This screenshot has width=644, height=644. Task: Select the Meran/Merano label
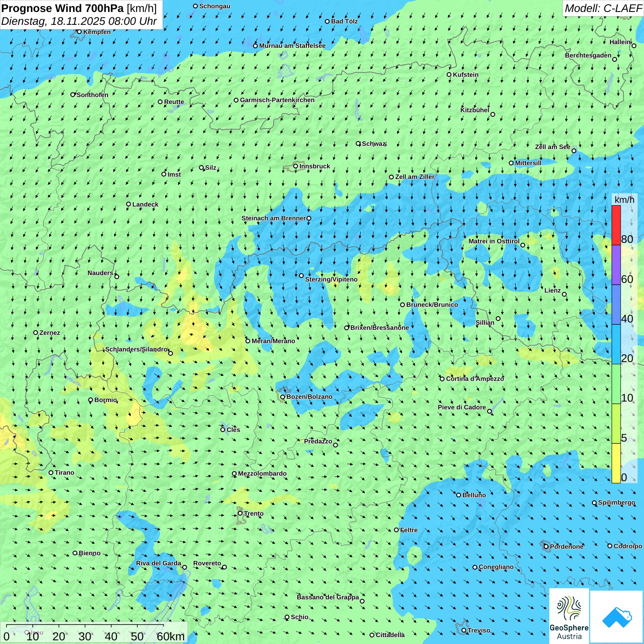pyautogui.click(x=273, y=341)
